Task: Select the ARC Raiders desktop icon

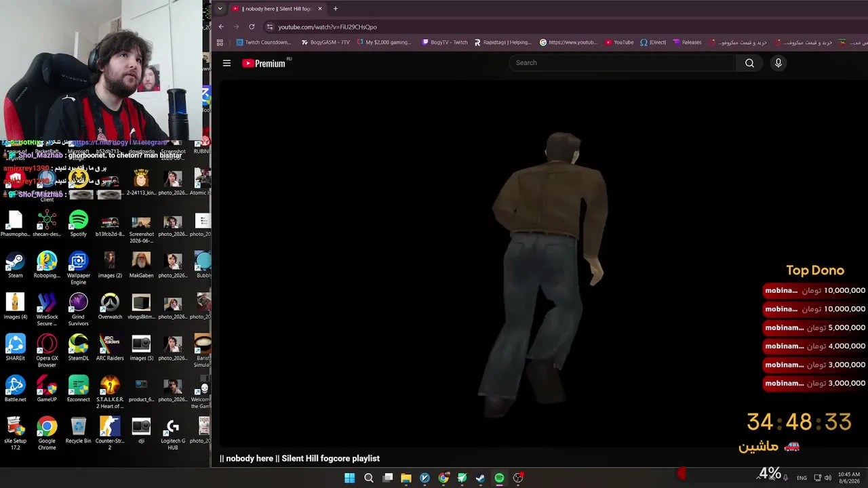Action: [110, 348]
